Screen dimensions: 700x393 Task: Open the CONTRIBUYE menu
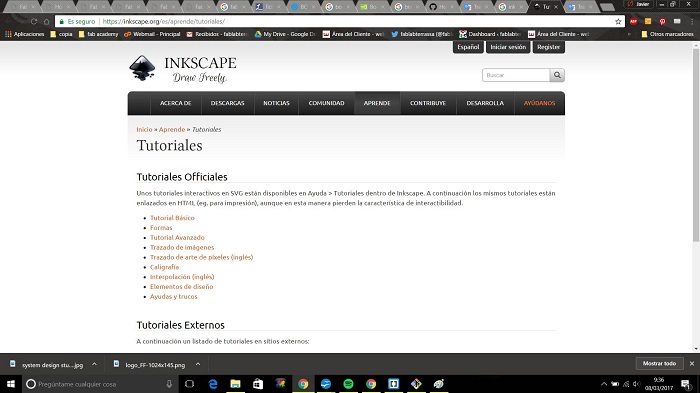(428, 103)
